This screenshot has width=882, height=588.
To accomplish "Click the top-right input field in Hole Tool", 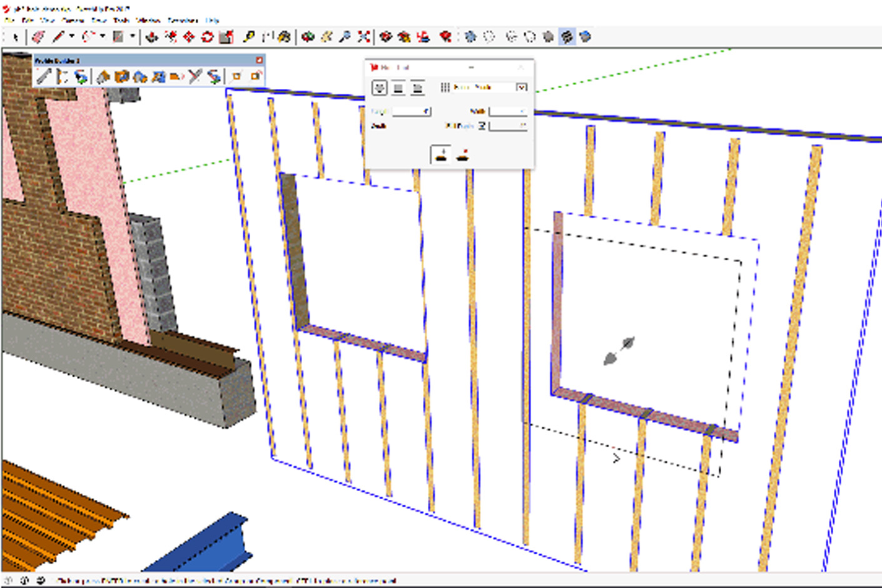I will click(x=508, y=111).
